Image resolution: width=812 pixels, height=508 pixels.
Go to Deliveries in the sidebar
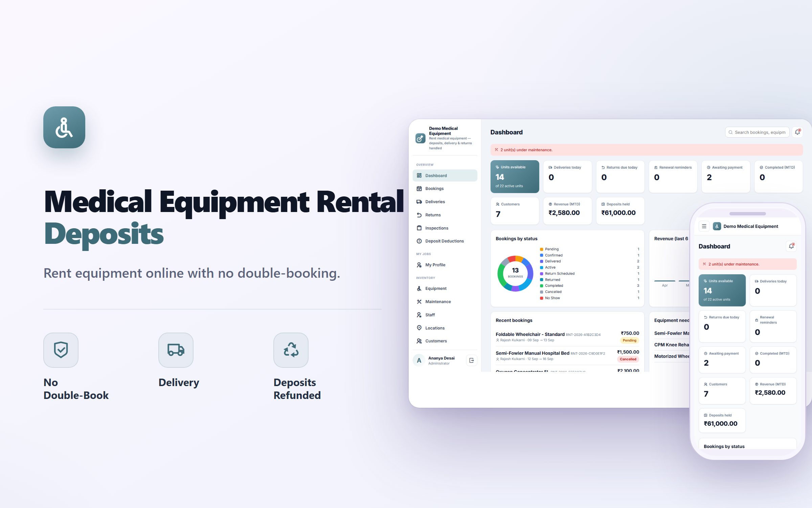coord(445,202)
